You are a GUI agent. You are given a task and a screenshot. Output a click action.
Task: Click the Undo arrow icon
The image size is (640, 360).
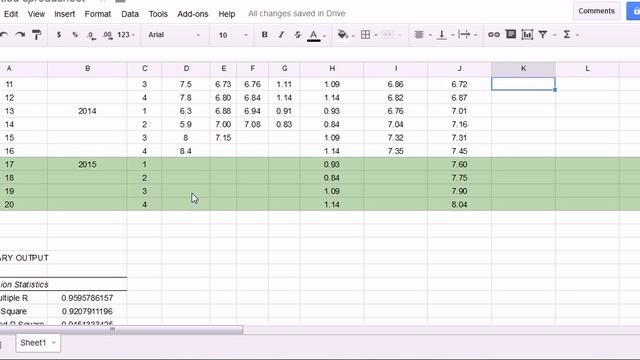(4, 35)
